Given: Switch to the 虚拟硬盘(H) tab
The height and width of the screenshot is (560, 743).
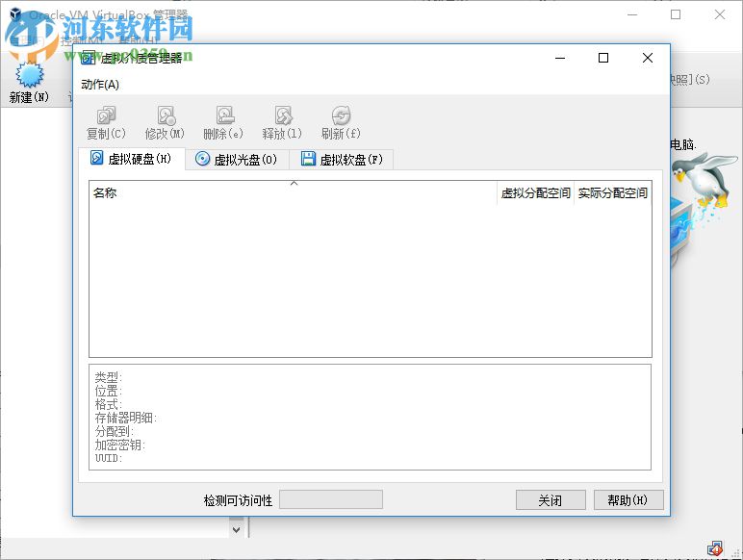Looking at the screenshot, I should pyautogui.click(x=131, y=158).
